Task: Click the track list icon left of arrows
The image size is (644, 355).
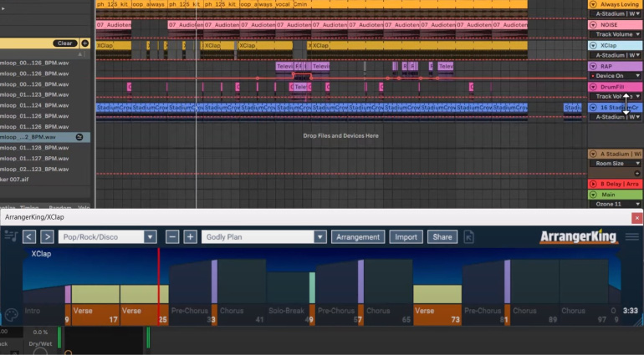Action: pyautogui.click(x=11, y=236)
